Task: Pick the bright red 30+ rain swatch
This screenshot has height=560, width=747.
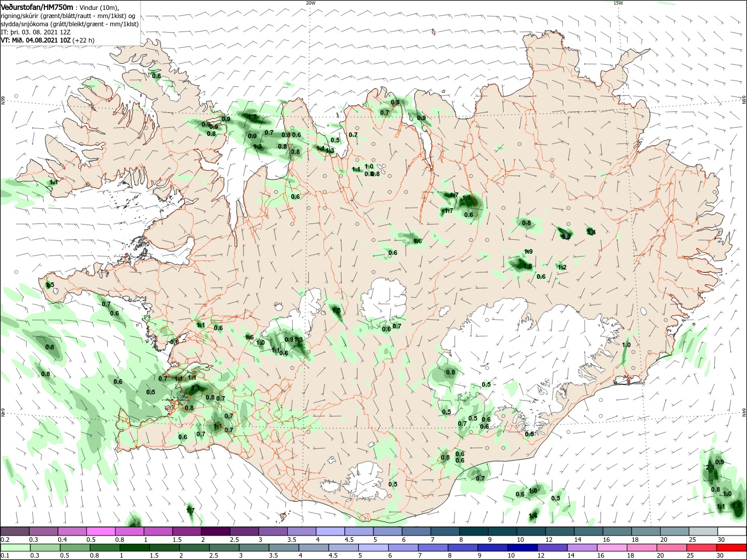Action: click(731, 548)
